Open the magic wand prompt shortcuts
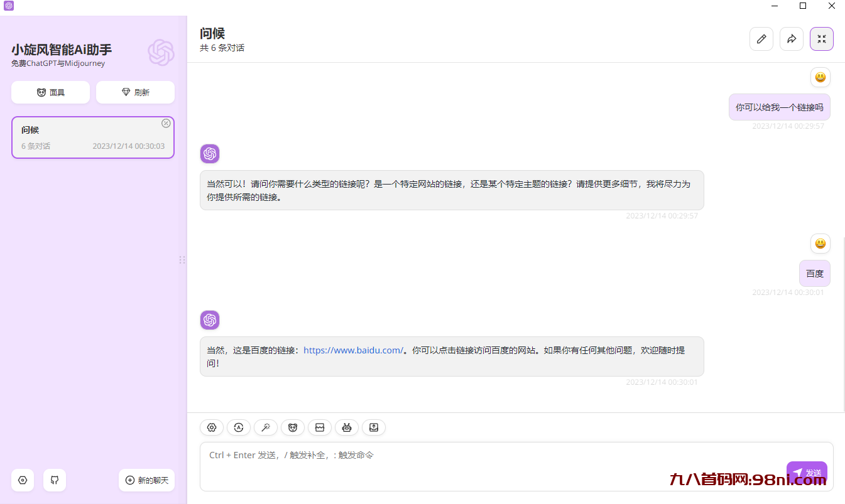The width and height of the screenshot is (845, 504). (266, 427)
